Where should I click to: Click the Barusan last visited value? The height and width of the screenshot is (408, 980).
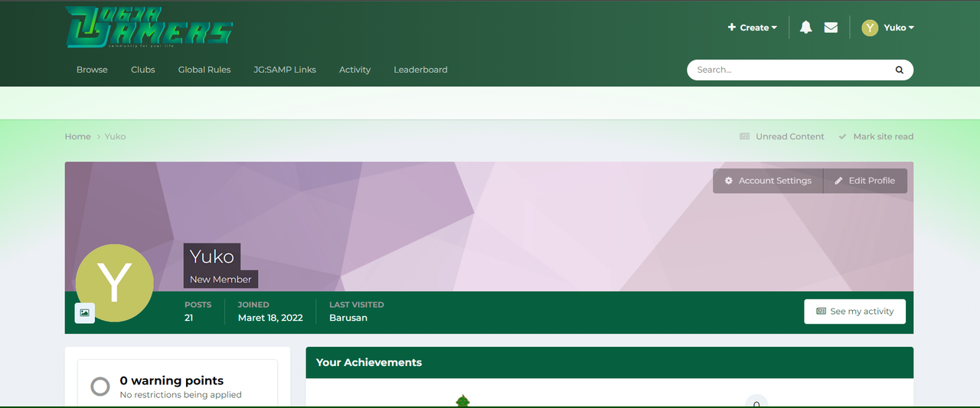[348, 318]
